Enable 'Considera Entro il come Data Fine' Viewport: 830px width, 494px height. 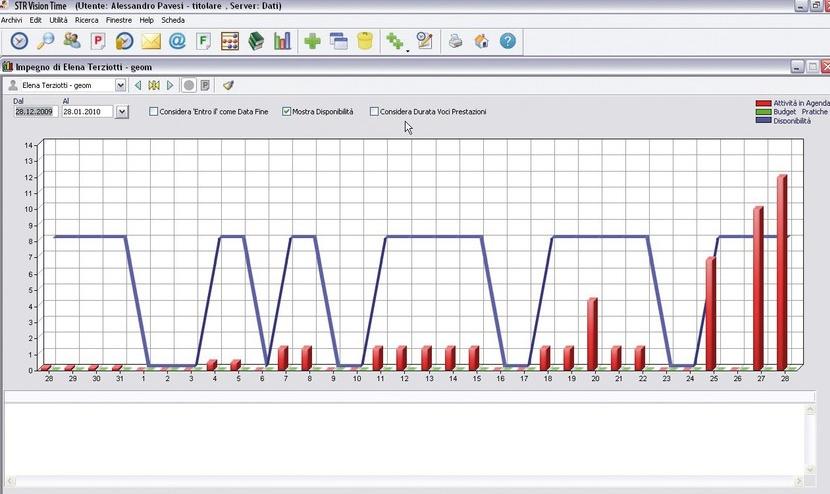(x=154, y=112)
